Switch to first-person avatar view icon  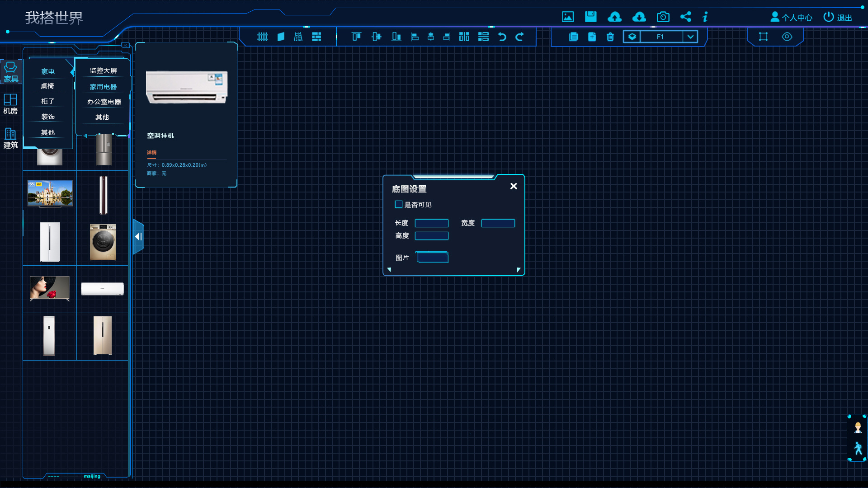coord(858,427)
